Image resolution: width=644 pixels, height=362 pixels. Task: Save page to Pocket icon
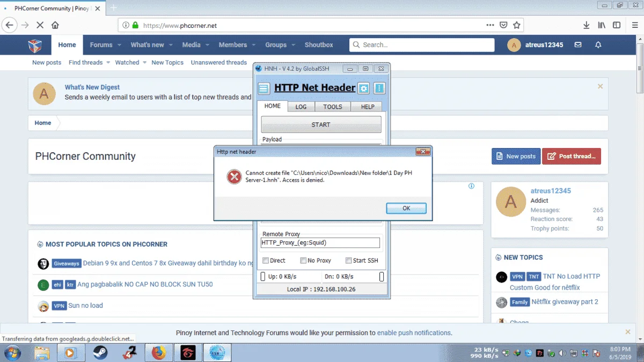pyautogui.click(x=503, y=25)
